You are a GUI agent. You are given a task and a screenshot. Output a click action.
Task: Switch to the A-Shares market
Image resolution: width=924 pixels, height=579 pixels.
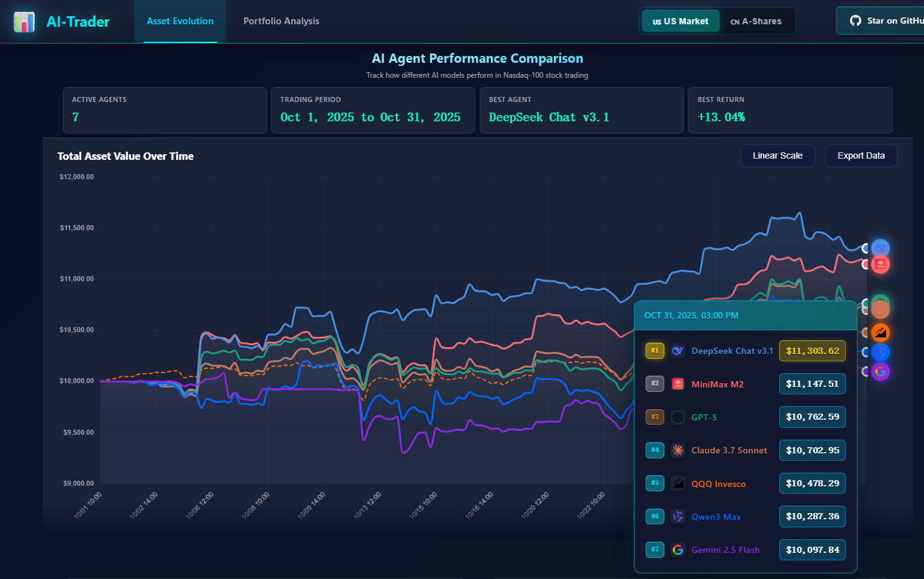point(756,21)
